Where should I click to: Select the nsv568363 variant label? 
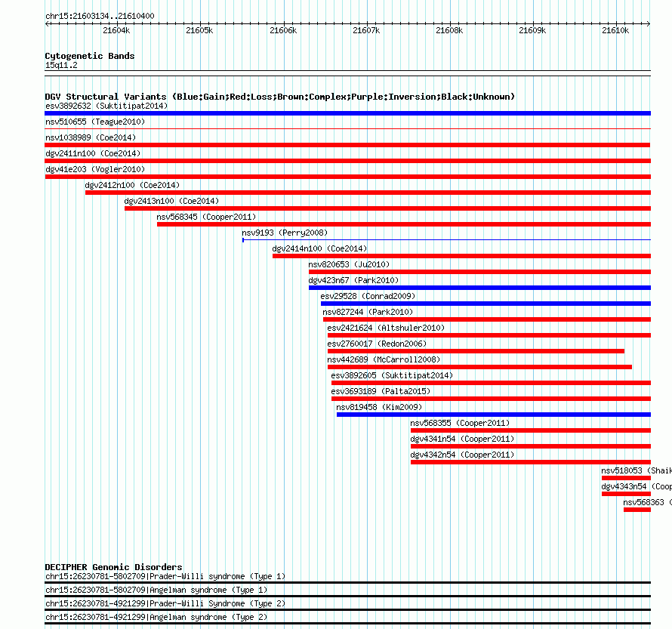[x=647, y=502]
